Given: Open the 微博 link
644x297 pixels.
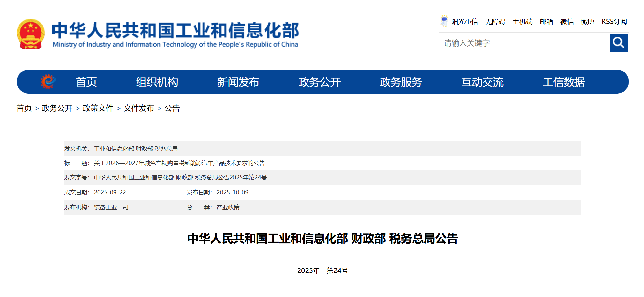Looking at the screenshot, I should coord(588,22).
